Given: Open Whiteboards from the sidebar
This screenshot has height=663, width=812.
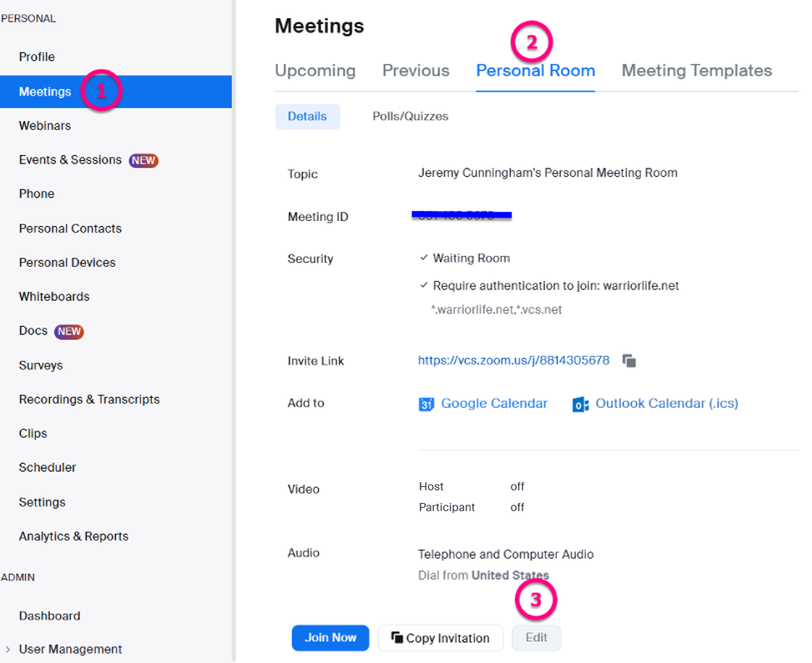Looking at the screenshot, I should [54, 297].
